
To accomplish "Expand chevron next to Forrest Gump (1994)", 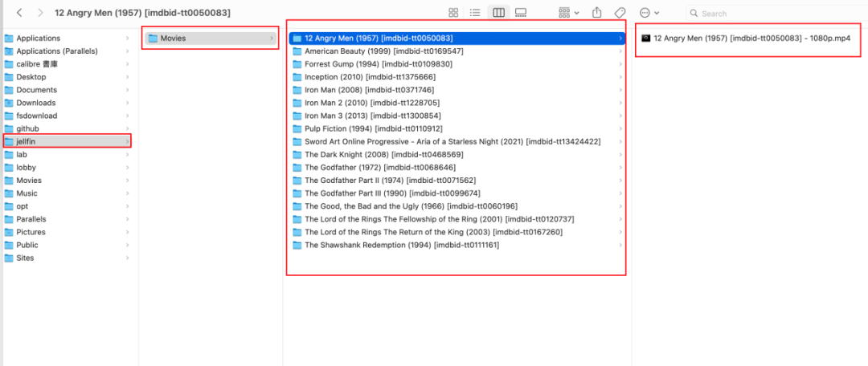I will pos(620,64).
